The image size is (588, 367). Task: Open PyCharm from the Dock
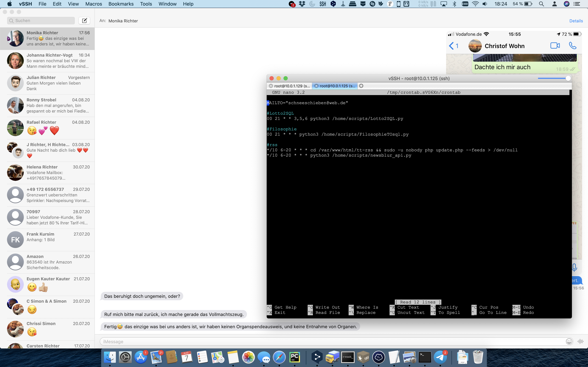[295, 357]
